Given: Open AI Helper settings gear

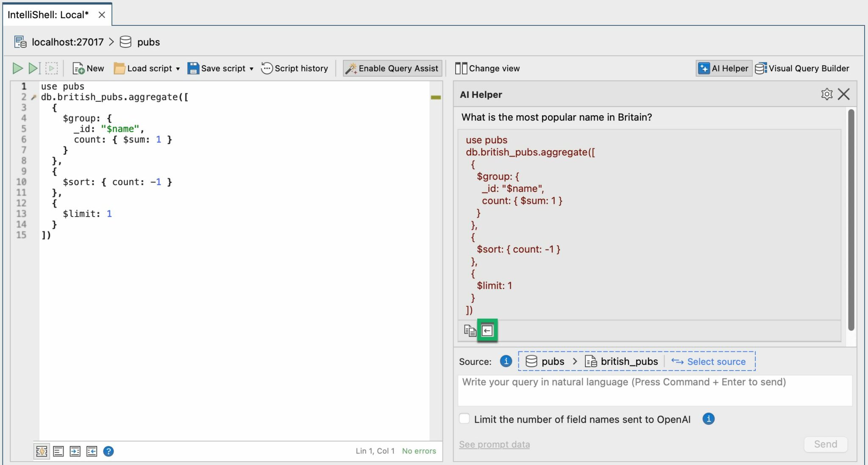Looking at the screenshot, I should 826,94.
